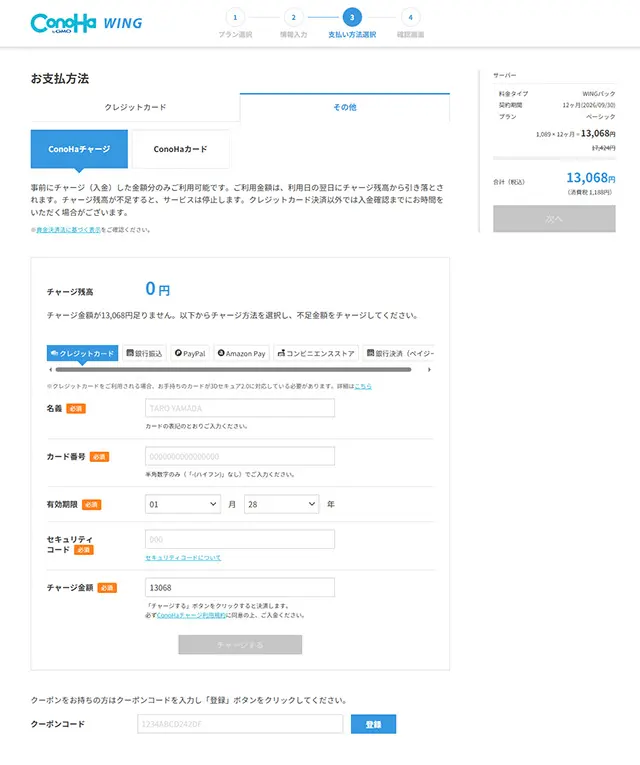Select 銀行決済 (ペイジー) payment option
The width and height of the screenshot is (640, 765).
(400, 353)
